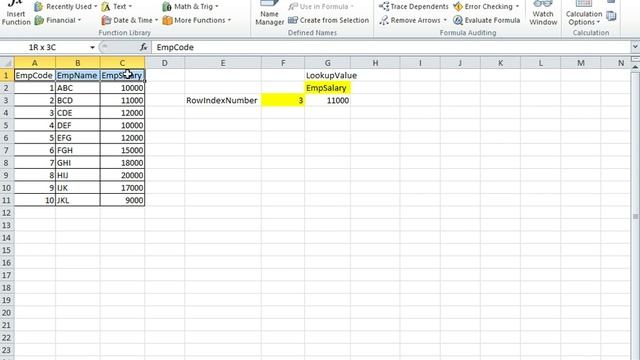640x360 pixels.
Task: Click the salary cell 20000
Action: (x=122, y=175)
